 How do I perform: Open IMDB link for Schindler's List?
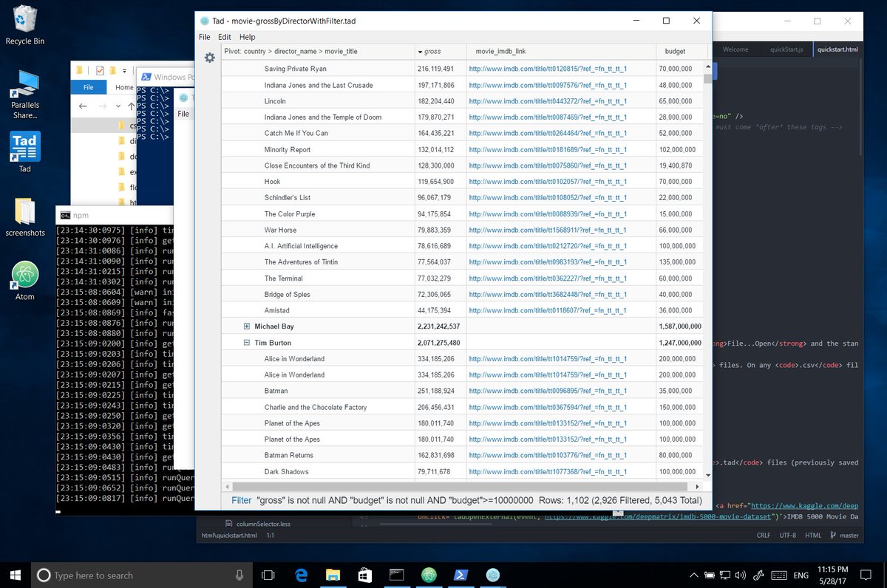548,198
